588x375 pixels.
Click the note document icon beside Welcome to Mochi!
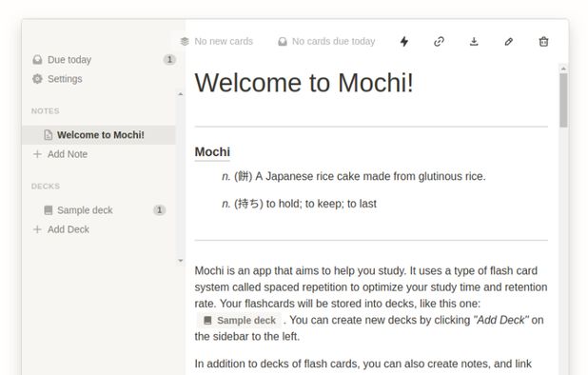[48, 135]
